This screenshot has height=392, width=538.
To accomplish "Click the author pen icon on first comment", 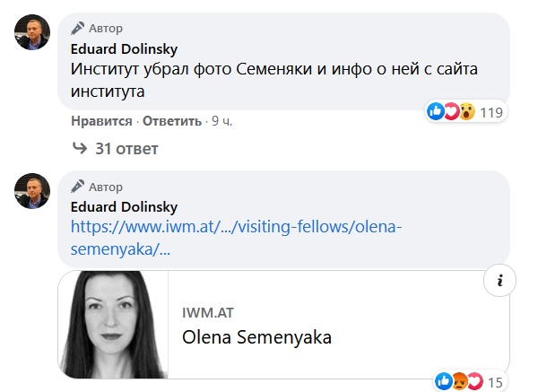I will [77, 29].
